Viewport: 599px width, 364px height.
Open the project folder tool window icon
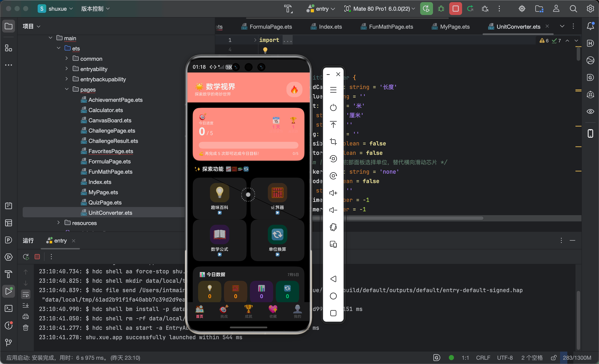click(x=9, y=26)
